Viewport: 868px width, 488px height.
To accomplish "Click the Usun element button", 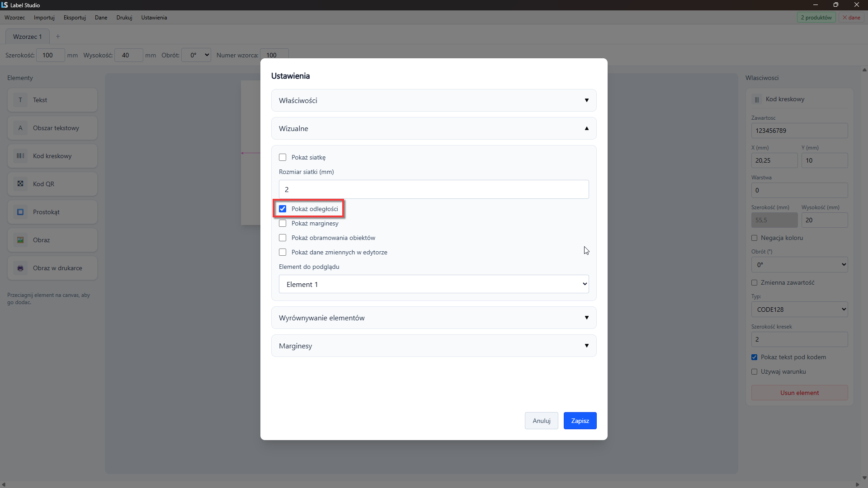I will pos(799,393).
